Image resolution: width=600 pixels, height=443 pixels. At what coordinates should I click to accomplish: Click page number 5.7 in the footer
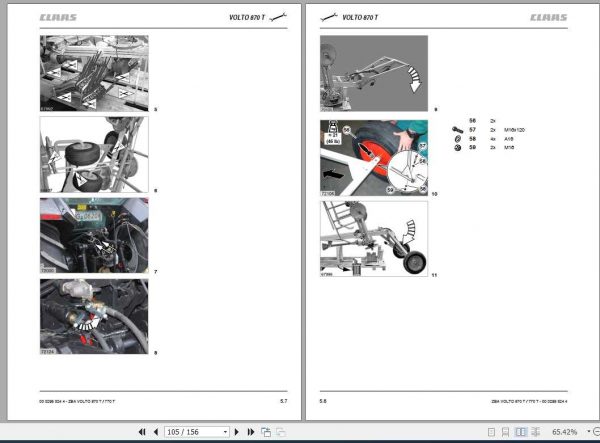(284, 401)
